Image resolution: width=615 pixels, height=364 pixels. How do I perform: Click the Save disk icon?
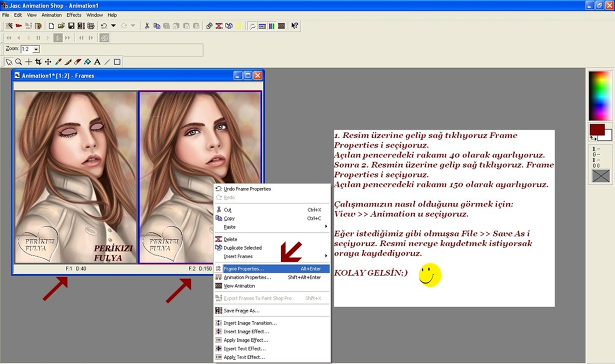pyautogui.click(x=71, y=26)
